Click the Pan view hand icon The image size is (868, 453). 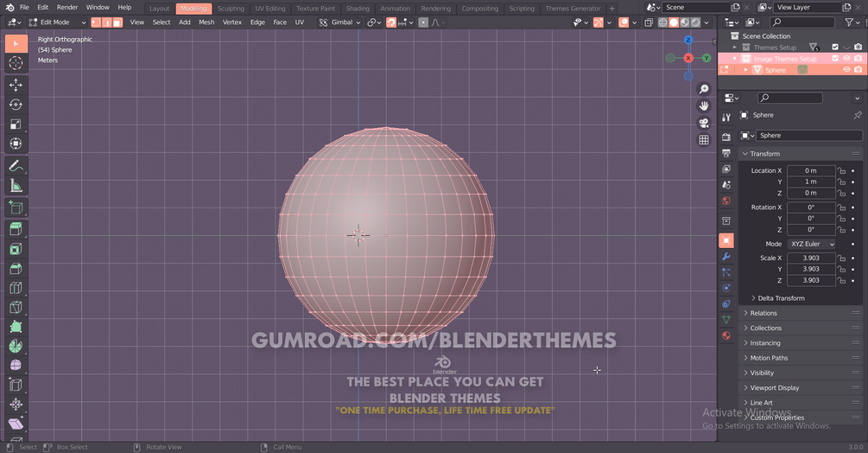coord(704,105)
